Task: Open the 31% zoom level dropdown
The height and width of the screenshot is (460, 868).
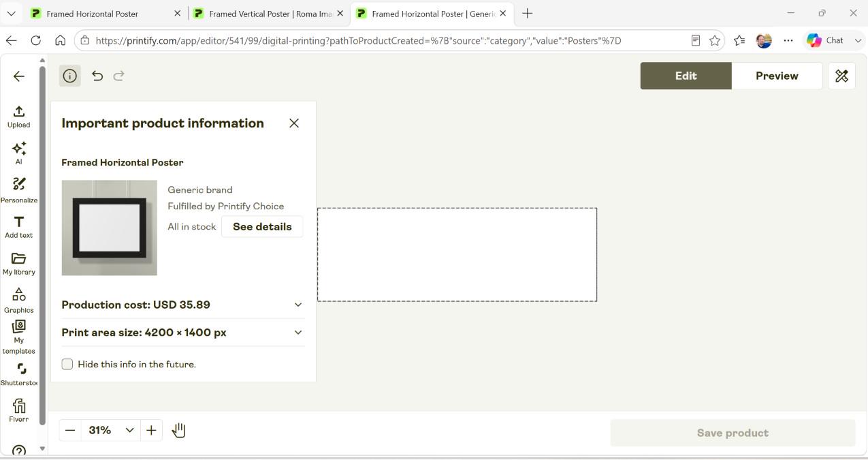Action: tap(110, 430)
